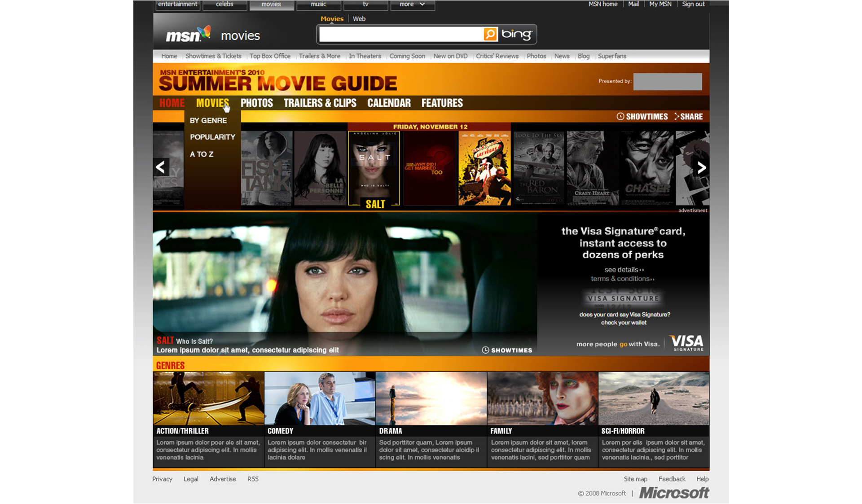Open the Family genre thumbnail
862x504 pixels.
tap(542, 398)
